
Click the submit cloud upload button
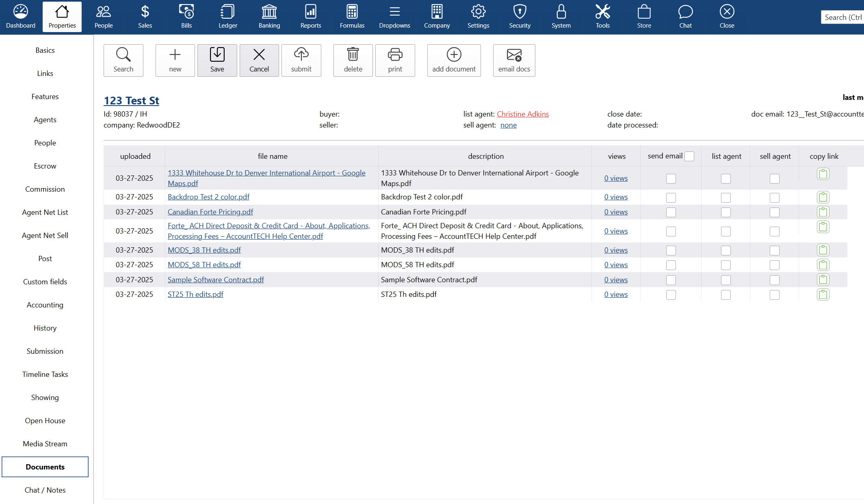[x=301, y=61]
